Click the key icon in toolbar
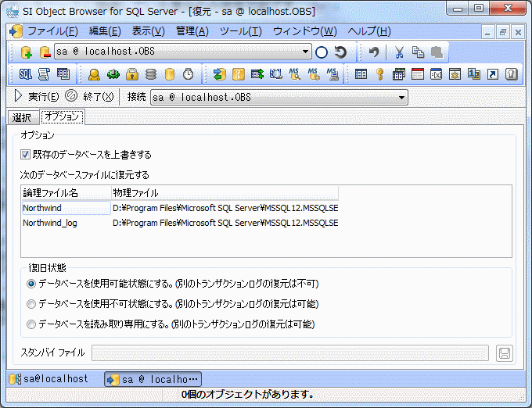 pos(380,74)
